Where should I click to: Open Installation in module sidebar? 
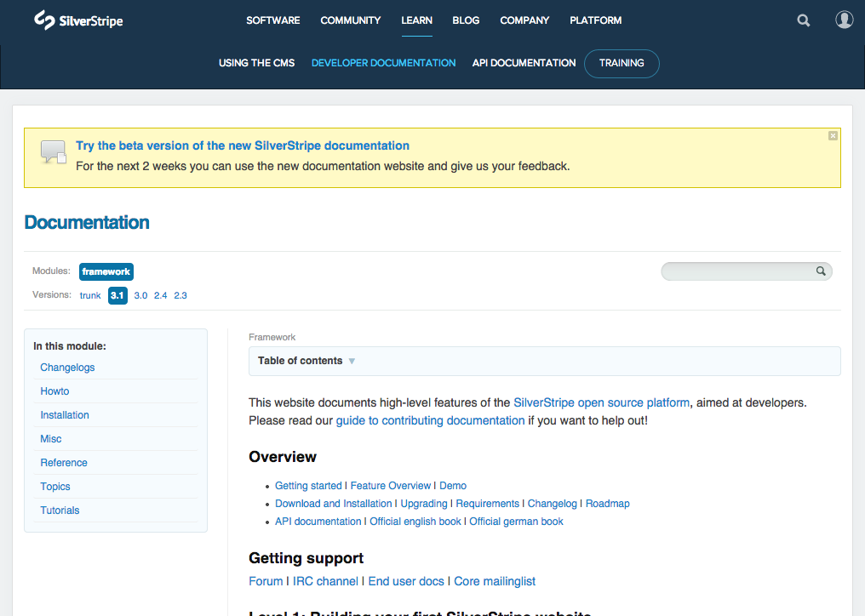click(65, 414)
